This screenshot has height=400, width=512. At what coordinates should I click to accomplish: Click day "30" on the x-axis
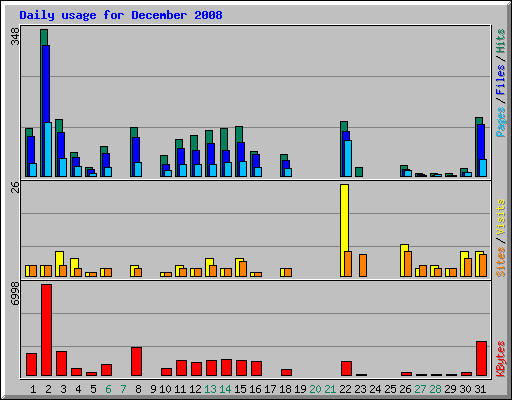tap(465, 389)
